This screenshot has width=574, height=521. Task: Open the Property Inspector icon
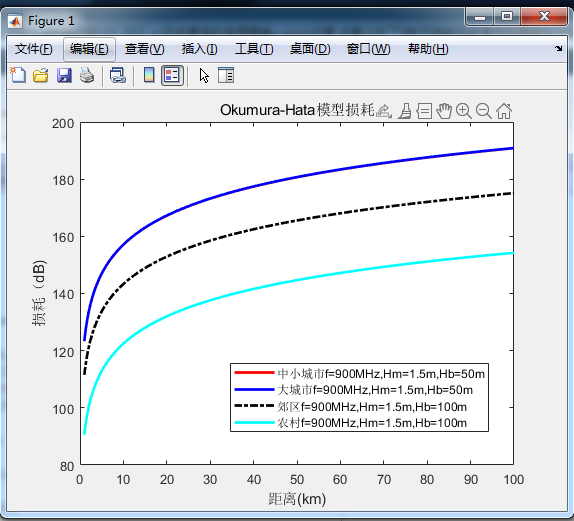pyautogui.click(x=226, y=75)
